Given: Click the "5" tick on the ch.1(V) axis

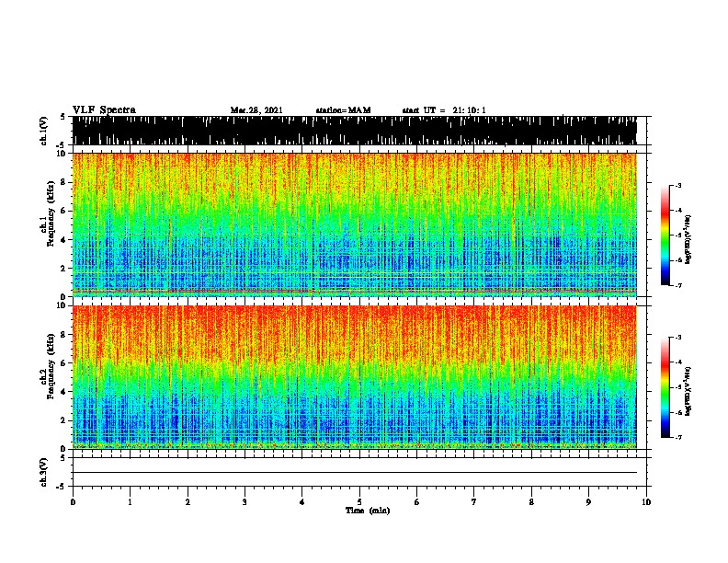Looking at the screenshot, I should pos(63,117).
